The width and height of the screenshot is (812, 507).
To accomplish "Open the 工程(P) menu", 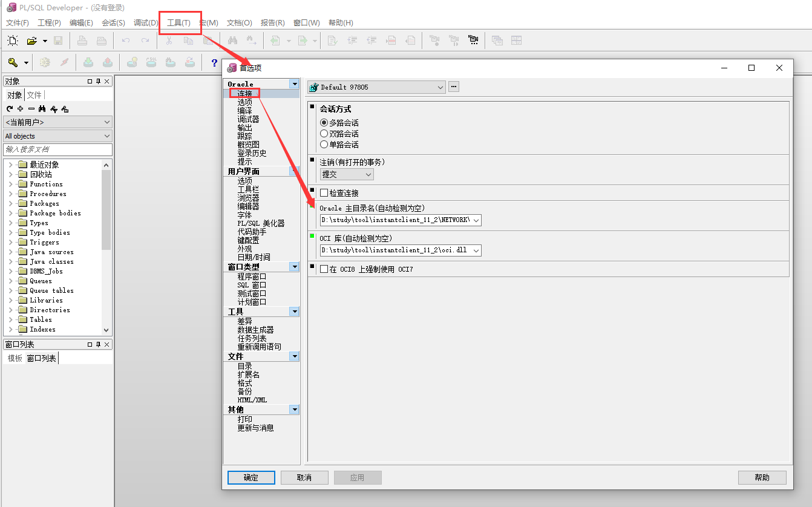I will point(49,23).
